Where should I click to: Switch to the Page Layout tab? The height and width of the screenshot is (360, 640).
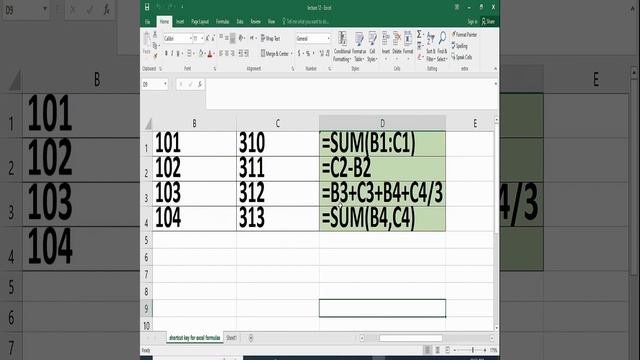point(200,21)
